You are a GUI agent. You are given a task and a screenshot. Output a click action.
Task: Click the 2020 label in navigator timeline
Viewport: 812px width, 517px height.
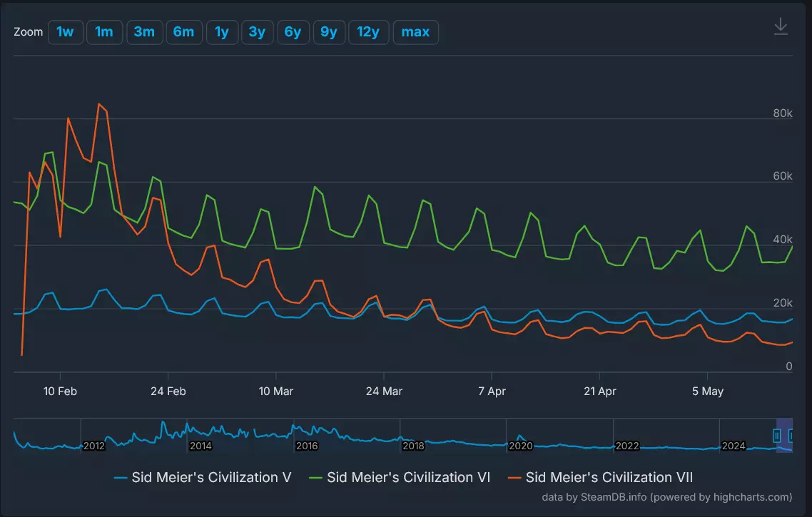tap(520, 446)
